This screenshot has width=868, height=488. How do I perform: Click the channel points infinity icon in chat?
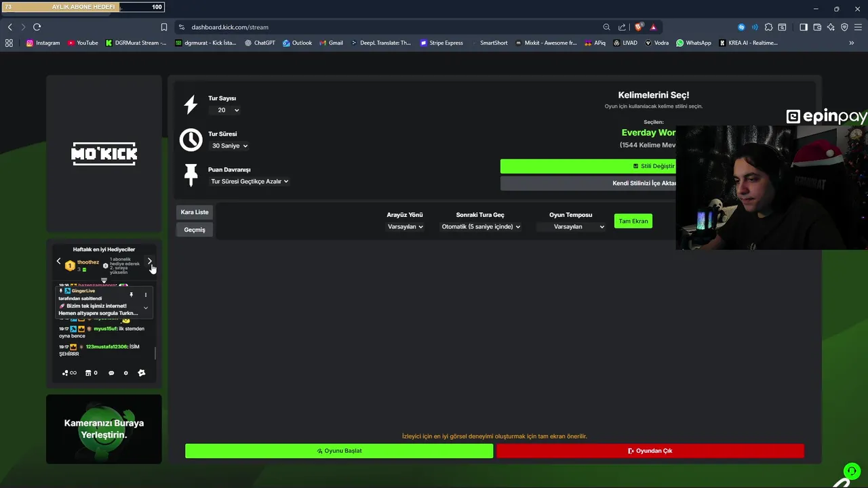(x=69, y=373)
